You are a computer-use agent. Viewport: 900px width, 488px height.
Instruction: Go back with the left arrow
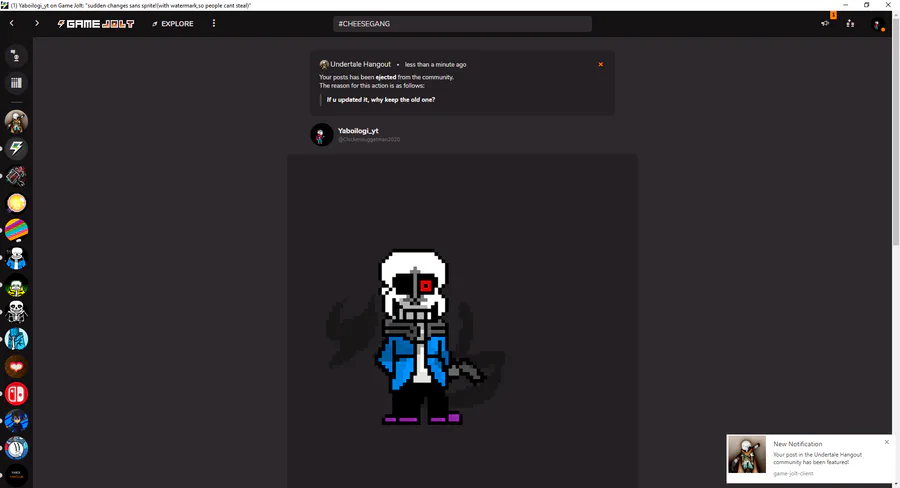pos(11,24)
